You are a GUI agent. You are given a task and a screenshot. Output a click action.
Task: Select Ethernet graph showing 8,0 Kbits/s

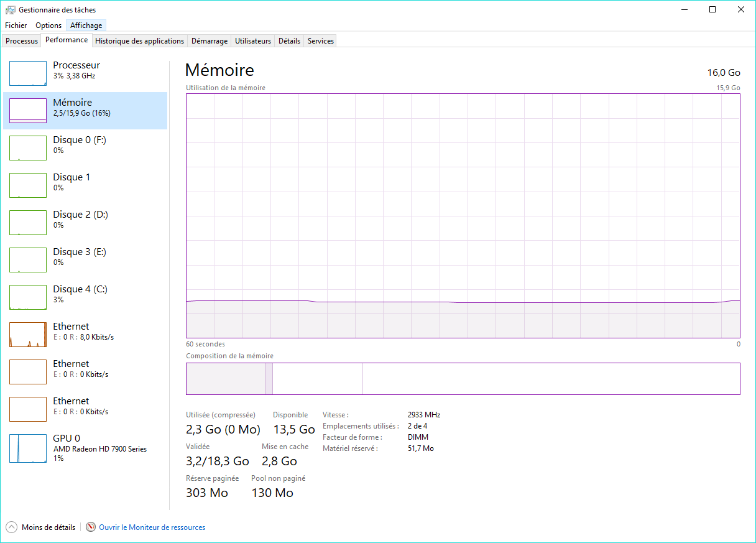[x=28, y=335]
